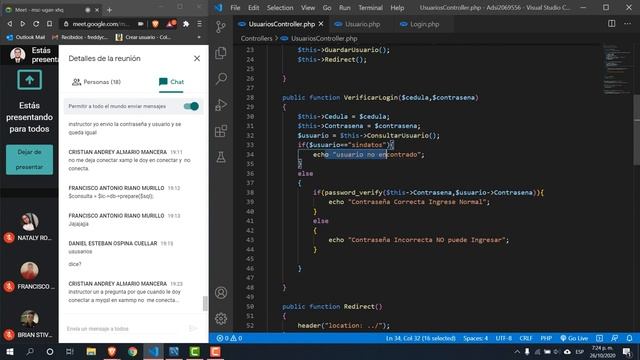The height and width of the screenshot is (360, 640).
Task: Open the Run and Debug view
Action: (x=221, y=105)
